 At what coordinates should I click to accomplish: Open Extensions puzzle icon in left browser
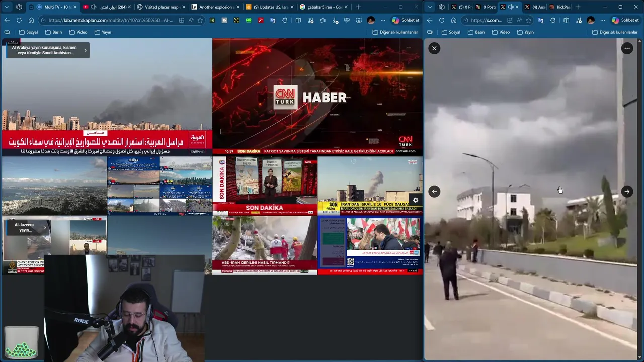click(x=285, y=20)
